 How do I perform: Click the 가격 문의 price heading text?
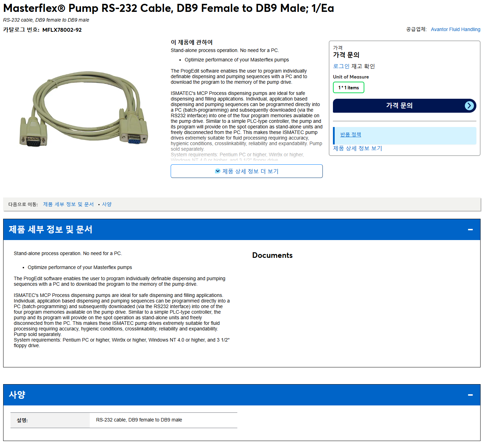pyautogui.click(x=346, y=55)
